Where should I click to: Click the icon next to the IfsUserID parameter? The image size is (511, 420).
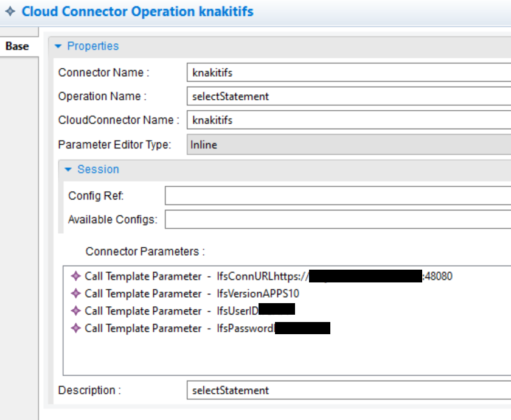point(75,311)
